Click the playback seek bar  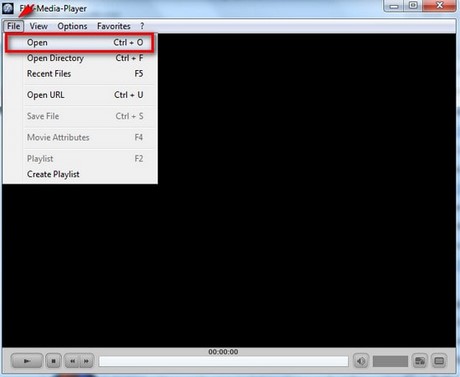223,361
